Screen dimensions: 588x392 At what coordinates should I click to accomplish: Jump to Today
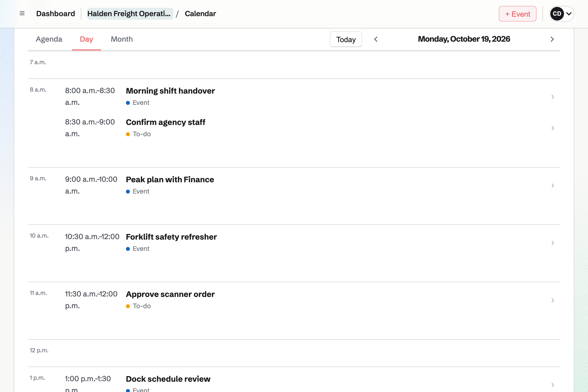(x=346, y=39)
